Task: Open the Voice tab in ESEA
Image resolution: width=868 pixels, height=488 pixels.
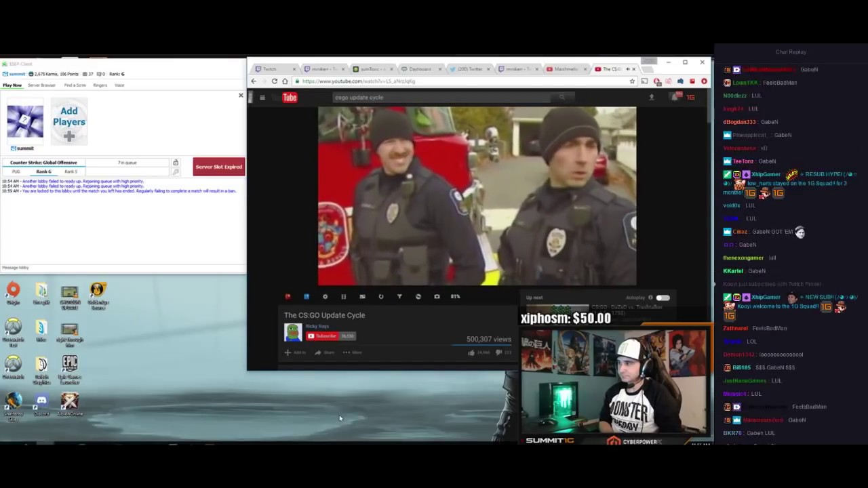Action: coord(119,85)
